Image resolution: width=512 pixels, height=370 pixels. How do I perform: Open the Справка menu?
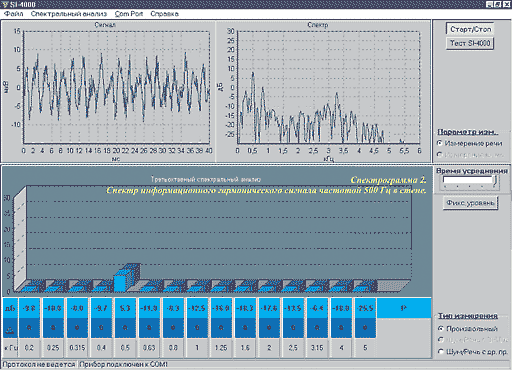pyautogui.click(x=164, y=14)
